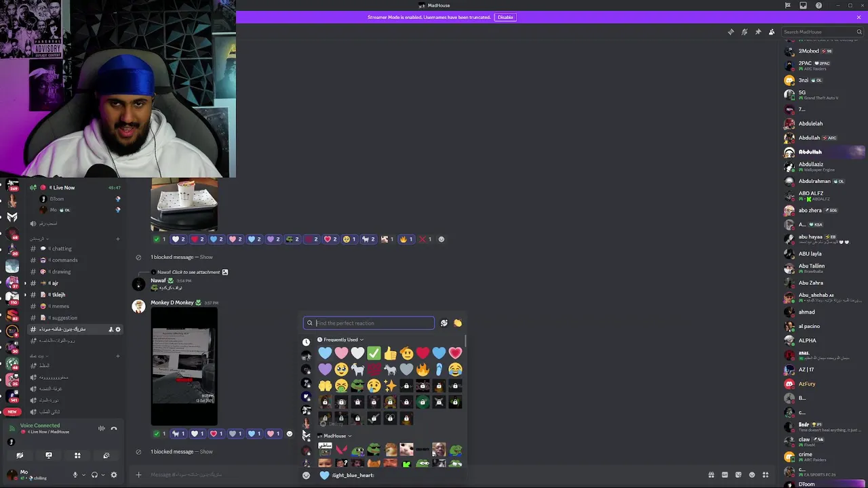The width and height of the screenshot is (868, 488).
Task: Open notification settings bell icon
Action: [x=744, y=32]
